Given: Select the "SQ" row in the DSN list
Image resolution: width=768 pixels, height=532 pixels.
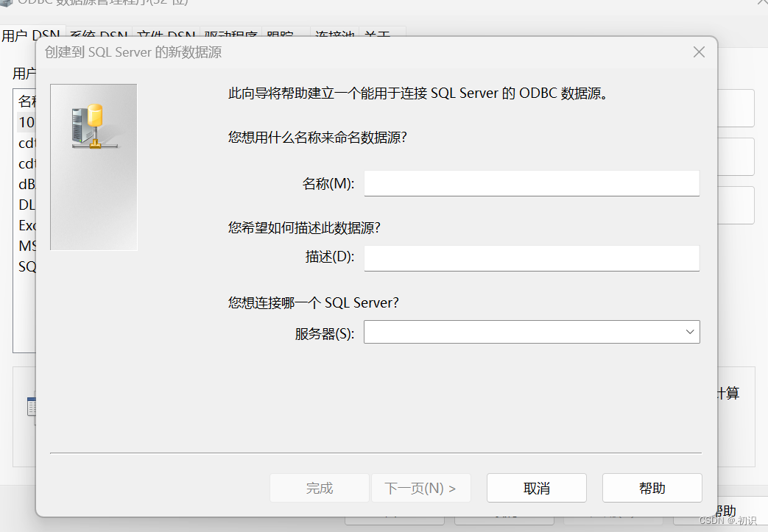Looking at the screenshot, I should (27, 266).
